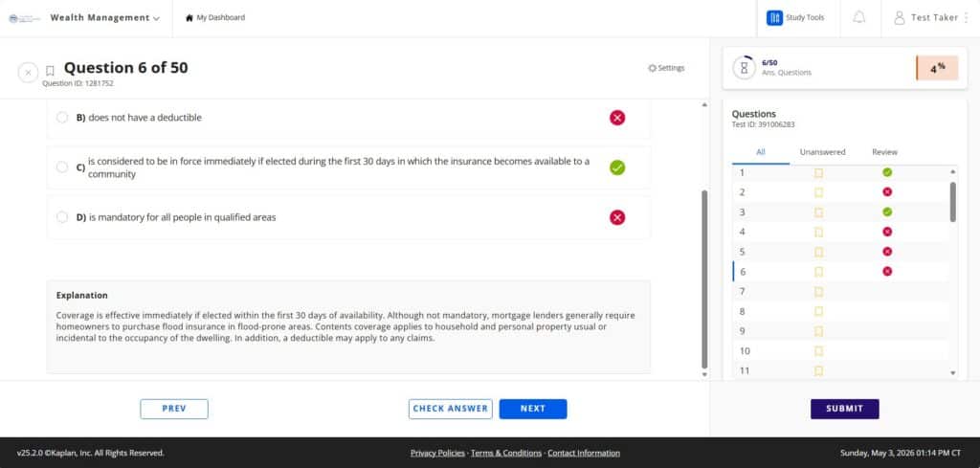This screenshot has height=468, width=980.
Task: Jump to question 11 in the list
Action: tap(745, 371)
